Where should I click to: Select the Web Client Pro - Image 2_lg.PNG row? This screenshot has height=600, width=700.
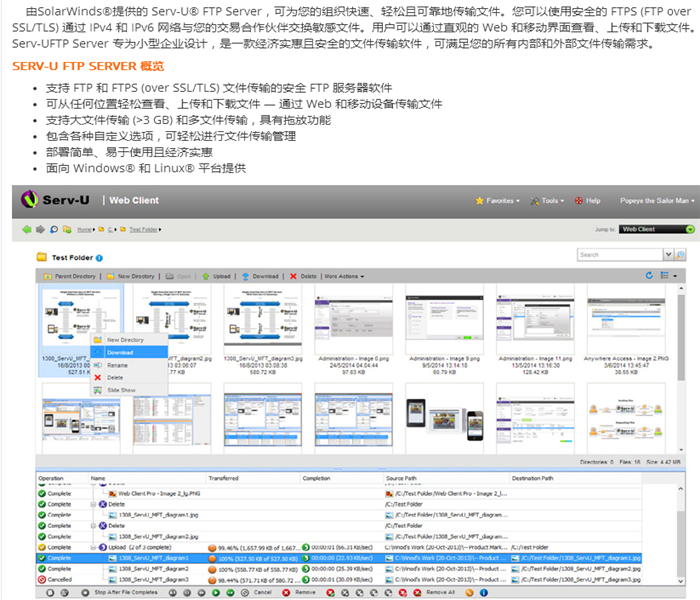pos(339,493)
